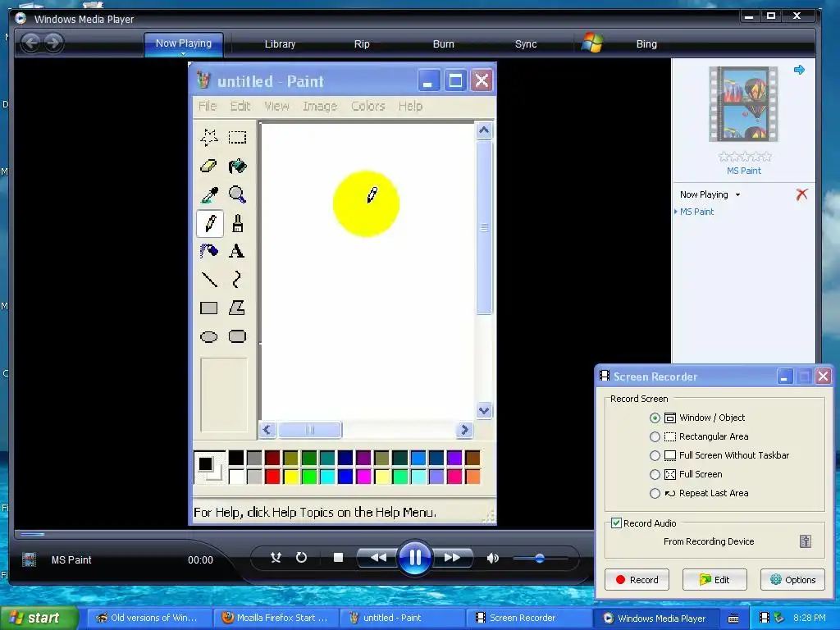Select the Pencil tool in Paint
This screenshot has width=840, height=630.
tap(209, 223)
